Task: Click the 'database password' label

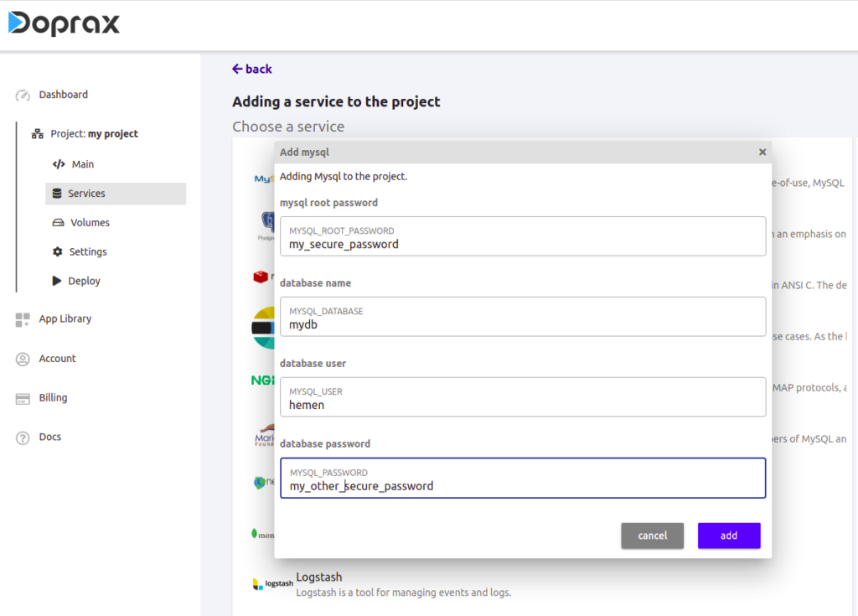Action: 325,444
